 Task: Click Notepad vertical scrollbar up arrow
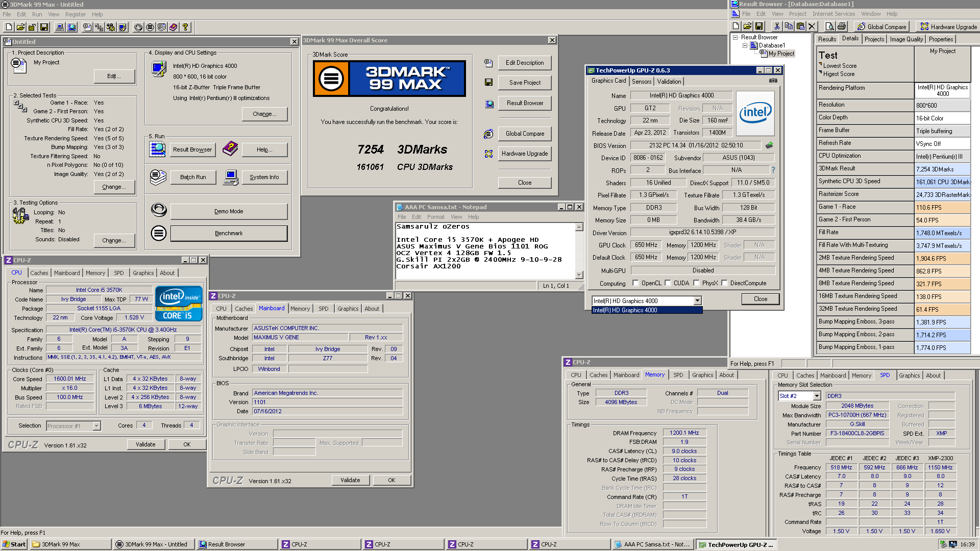click(x=579, y=227)
